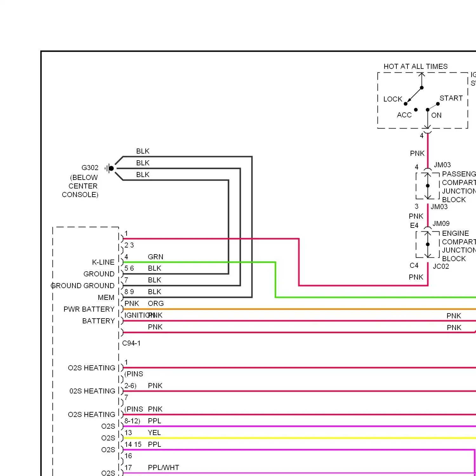476x476 pixels.
Task: Select the ACC switch position label
Action: (x=404, y=115)
